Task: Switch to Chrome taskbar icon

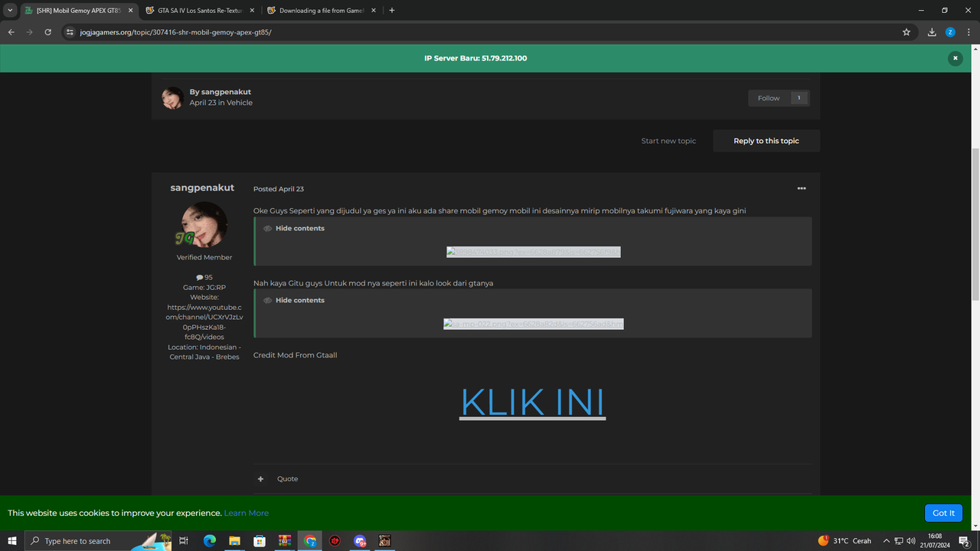Action: point(310,541)
